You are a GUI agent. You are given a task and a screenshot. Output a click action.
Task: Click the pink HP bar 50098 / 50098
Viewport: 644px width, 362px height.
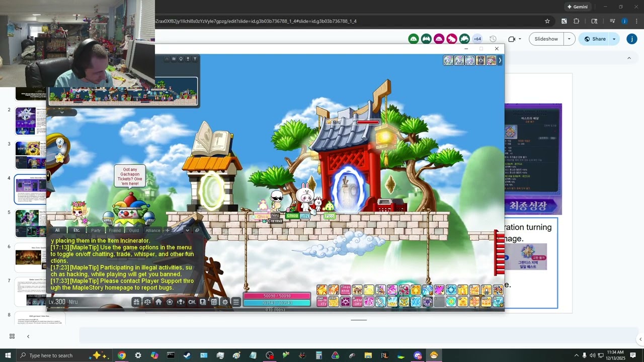pos(277,296)
